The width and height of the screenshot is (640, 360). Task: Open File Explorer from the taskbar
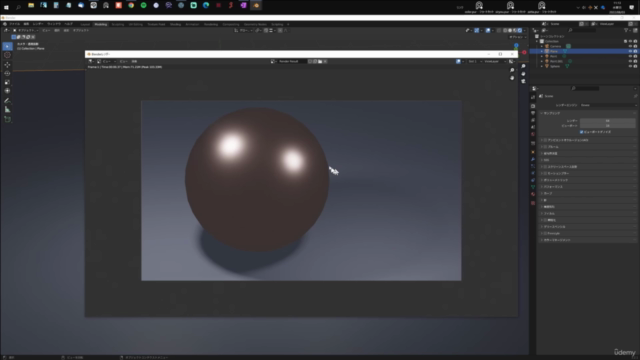[x=31, y=5]
